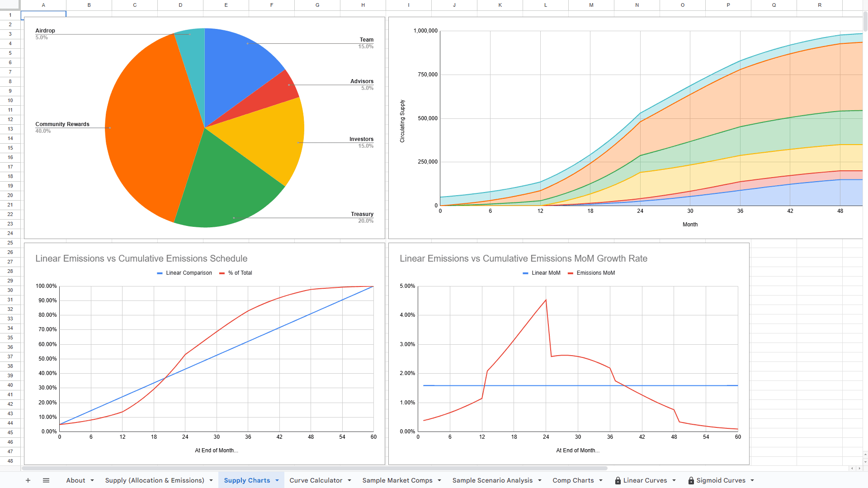
Task: Select row 25 header
Action: tap(10, 243)
